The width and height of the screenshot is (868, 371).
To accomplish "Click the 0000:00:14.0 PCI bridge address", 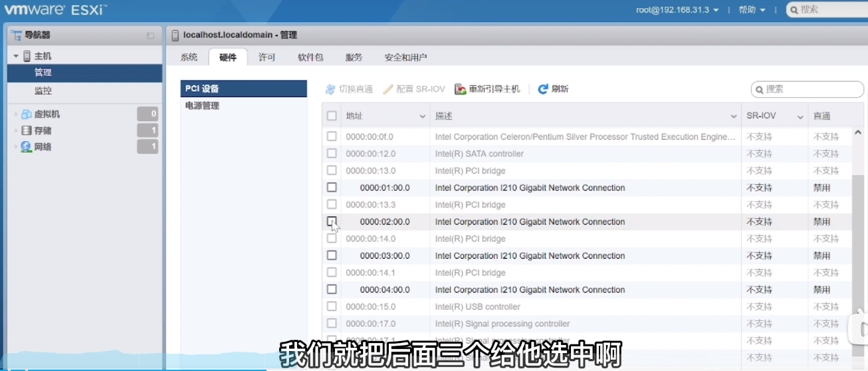I will coord(370,239).
